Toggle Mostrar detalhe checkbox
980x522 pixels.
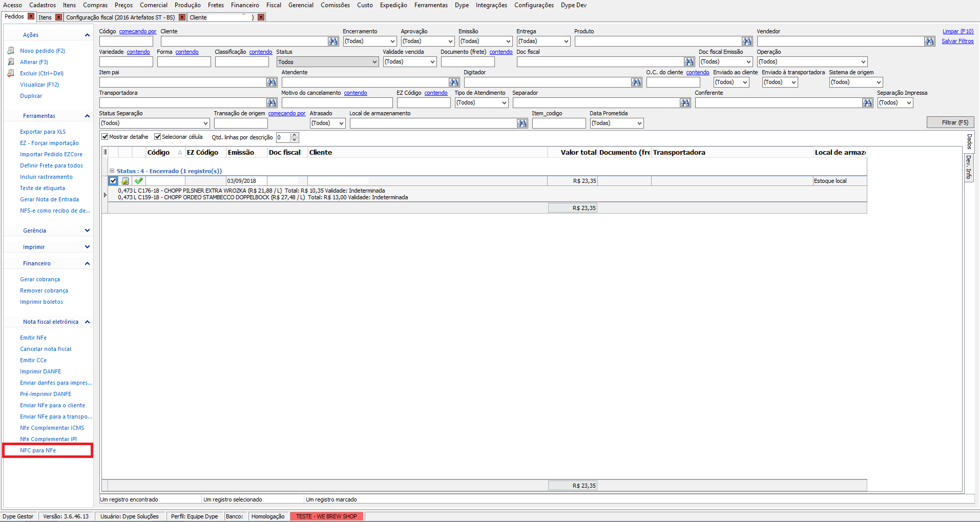105,137
